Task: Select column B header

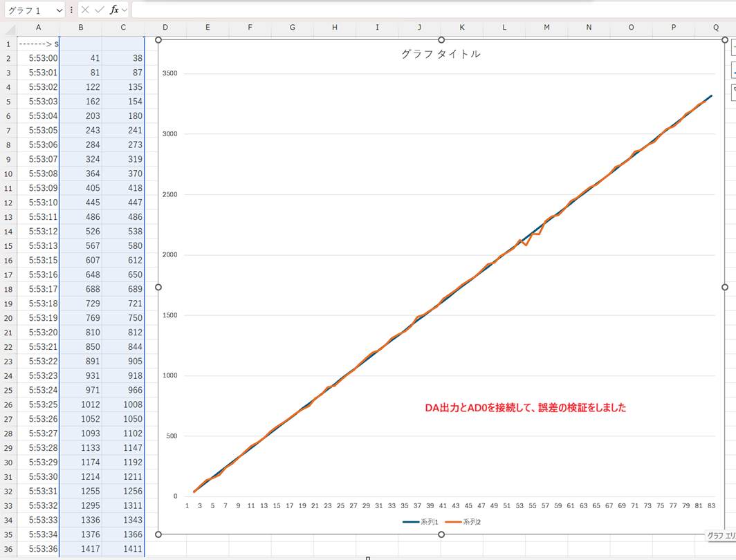Action: (x=80, y=27)
